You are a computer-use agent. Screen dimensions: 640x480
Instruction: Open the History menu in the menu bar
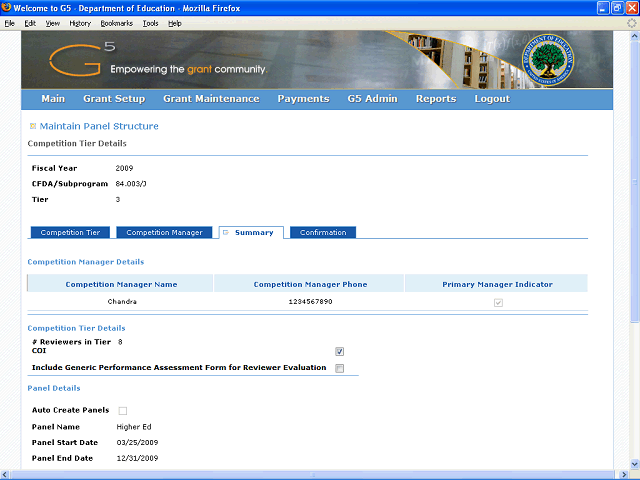click(80, 22)
